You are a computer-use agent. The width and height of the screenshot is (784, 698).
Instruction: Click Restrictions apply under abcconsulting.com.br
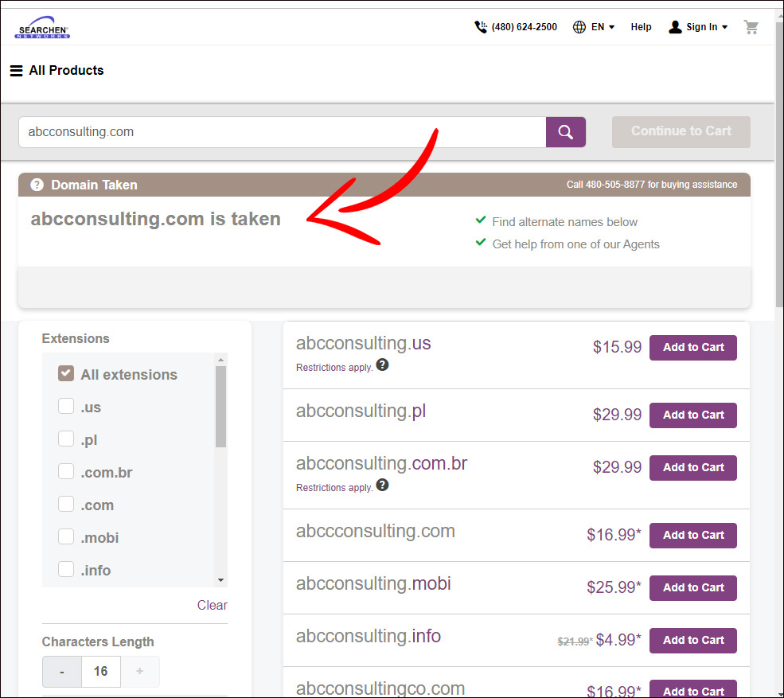[x=334, y=488]
